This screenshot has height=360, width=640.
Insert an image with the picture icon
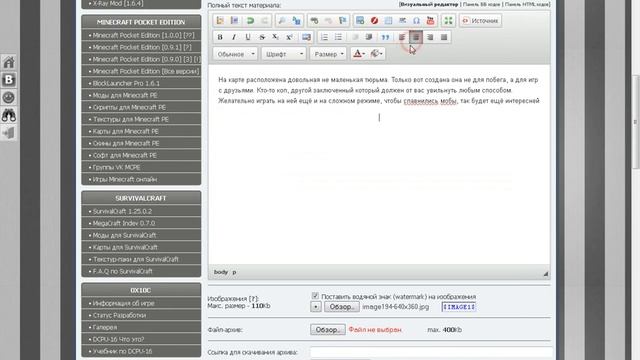coord(360,20)
